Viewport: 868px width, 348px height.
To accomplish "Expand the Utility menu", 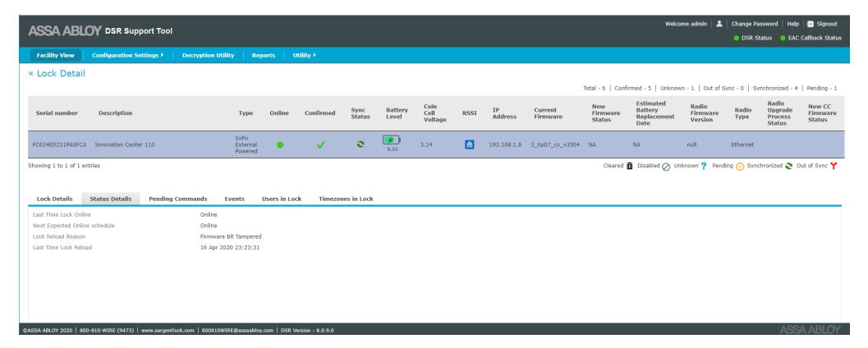I will [305, 55].
